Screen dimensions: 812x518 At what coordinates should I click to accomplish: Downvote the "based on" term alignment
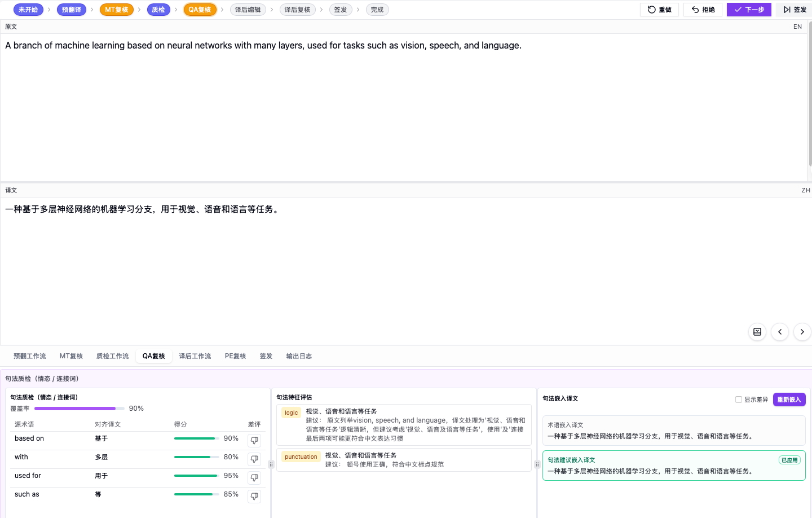click(x=254, y=441)
